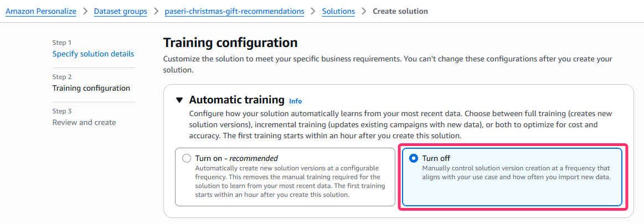Click the Turn on card description text

290,181
